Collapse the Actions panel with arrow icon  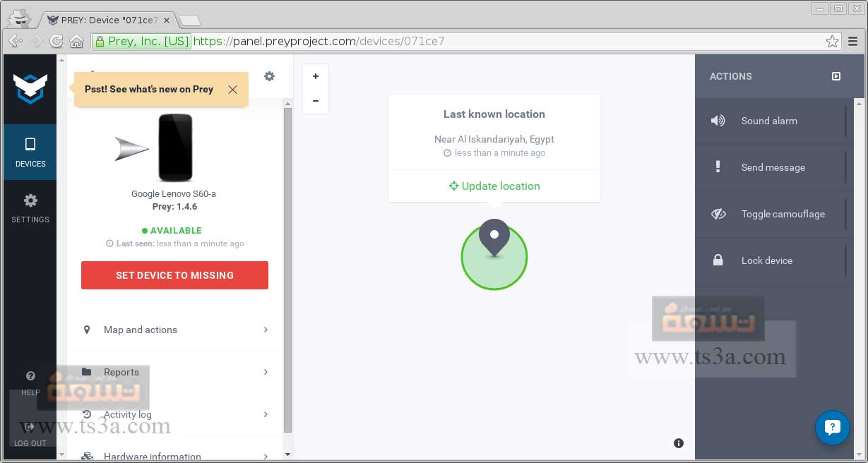pos(836,76)
